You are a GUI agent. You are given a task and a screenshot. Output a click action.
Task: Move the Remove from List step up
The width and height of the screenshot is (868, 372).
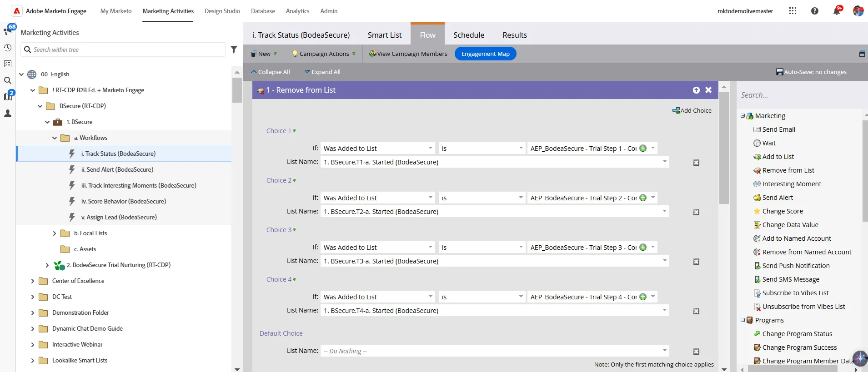[696, 90]
